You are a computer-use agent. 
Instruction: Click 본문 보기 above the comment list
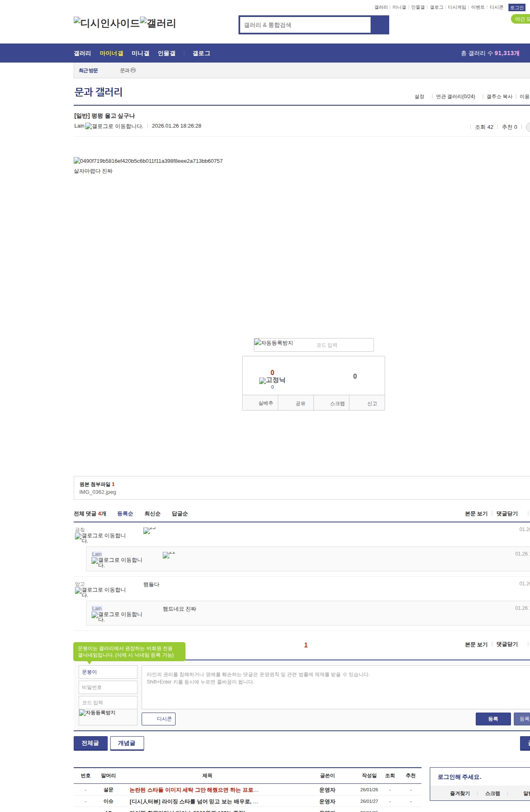476,514
